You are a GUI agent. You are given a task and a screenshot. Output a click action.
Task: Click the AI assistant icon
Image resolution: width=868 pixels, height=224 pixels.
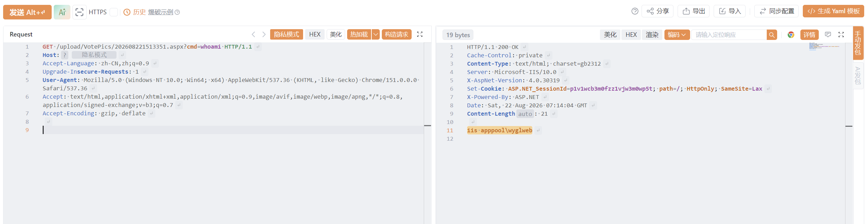62,12
